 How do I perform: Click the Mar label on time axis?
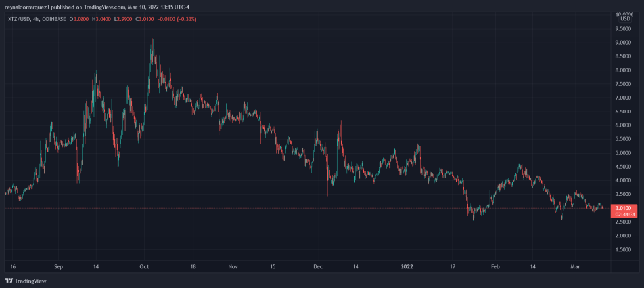coord(576,267)
